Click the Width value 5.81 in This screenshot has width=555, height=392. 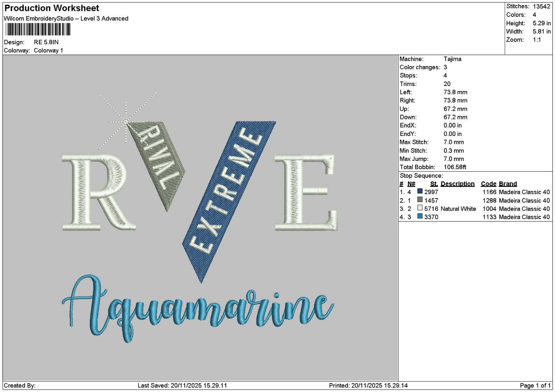tap(542, 31)
